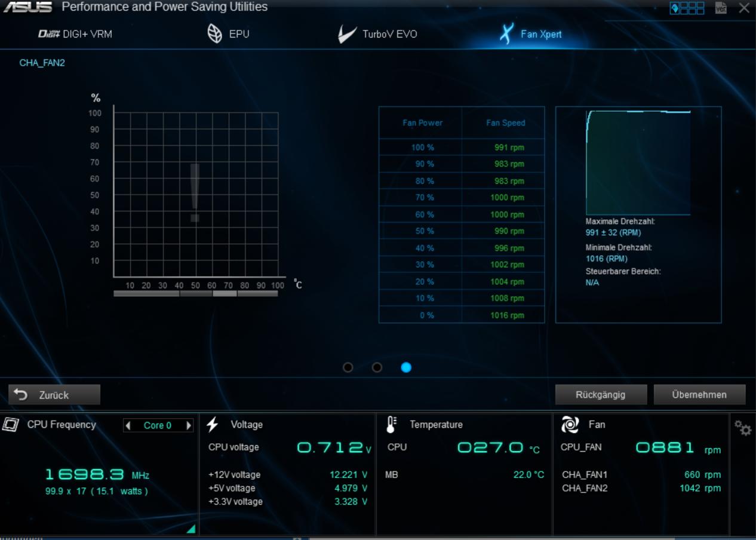Click the EPU leaf icon

pyautogui.click(x=214, y=33)
